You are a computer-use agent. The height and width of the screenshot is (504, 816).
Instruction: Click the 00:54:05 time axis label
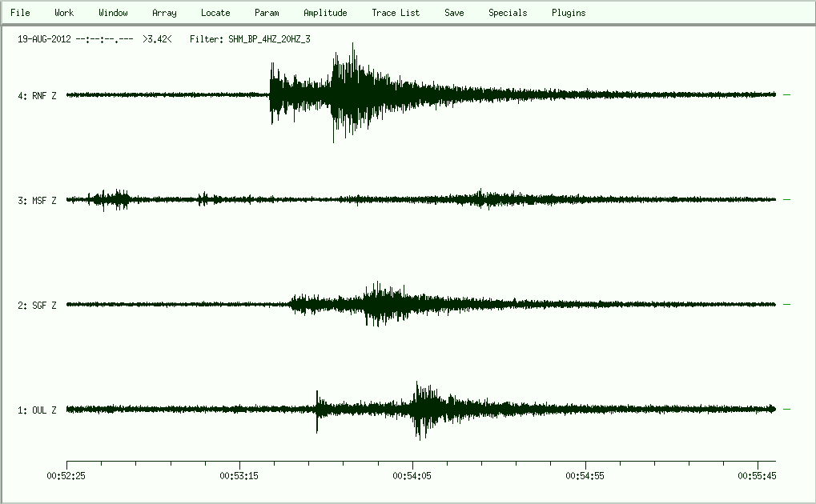(412, 475)
